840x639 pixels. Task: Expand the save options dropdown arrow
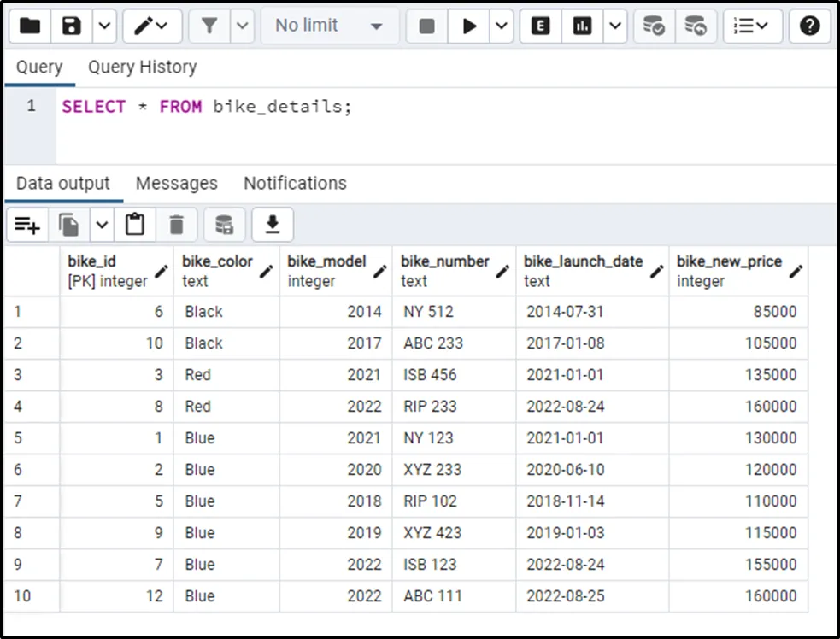pyautogui.click(x=103, y=26)
